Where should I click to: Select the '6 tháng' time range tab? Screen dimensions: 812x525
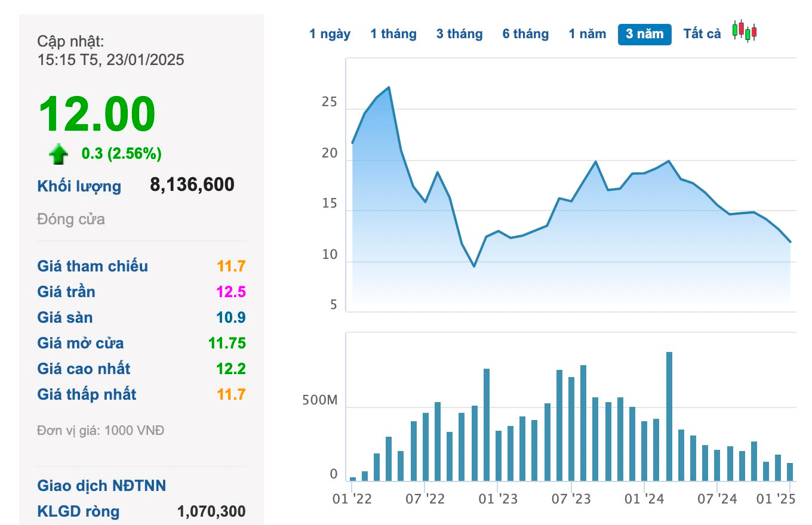[x=525, y=34]
